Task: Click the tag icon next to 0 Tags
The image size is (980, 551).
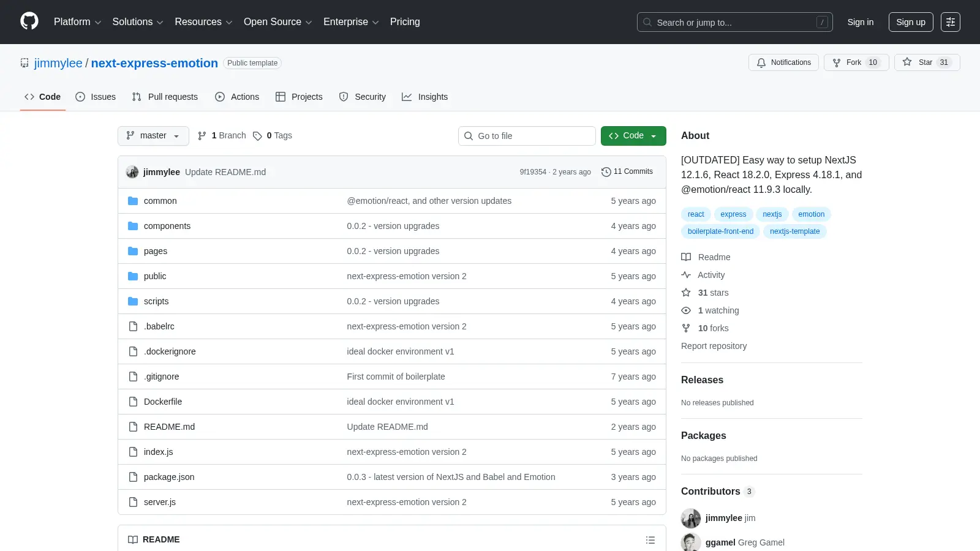Action: 258,136
